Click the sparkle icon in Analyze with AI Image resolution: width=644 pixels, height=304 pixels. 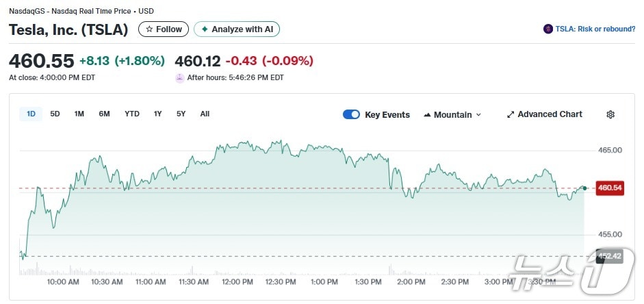coord(204,29)
